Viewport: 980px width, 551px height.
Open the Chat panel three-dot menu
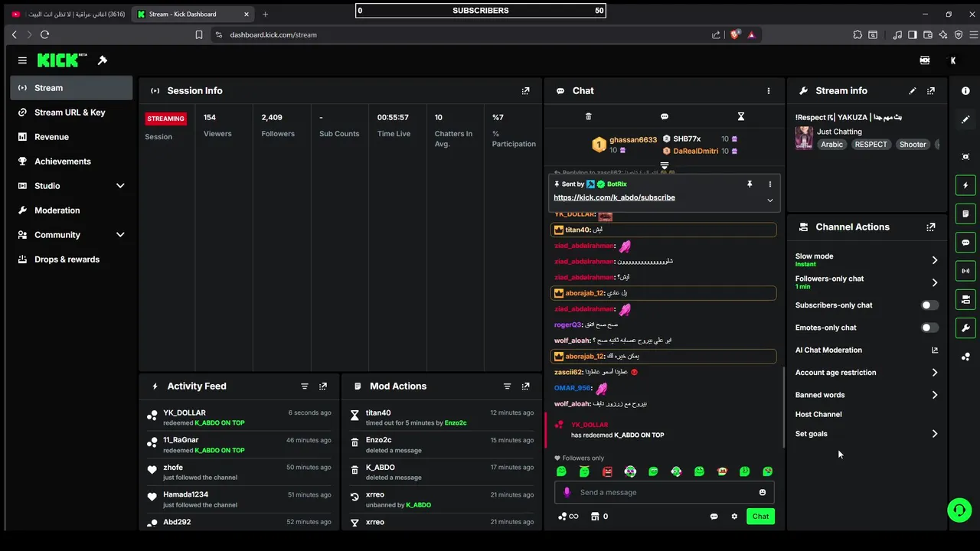point(769,90)
